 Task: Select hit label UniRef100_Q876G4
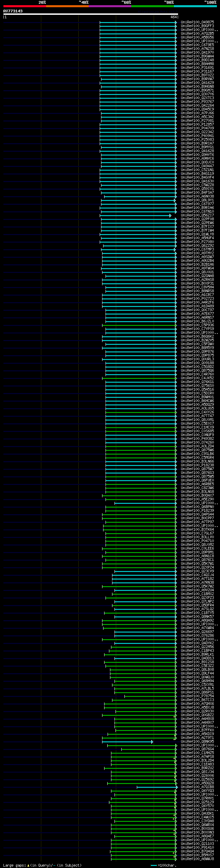[x=197, y=749]
